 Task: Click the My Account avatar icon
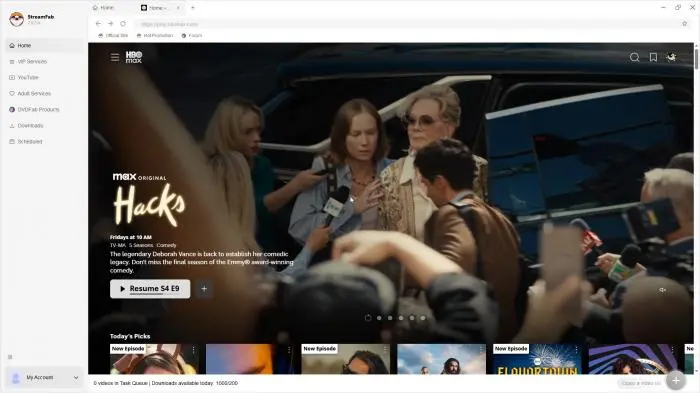(16, 378)
